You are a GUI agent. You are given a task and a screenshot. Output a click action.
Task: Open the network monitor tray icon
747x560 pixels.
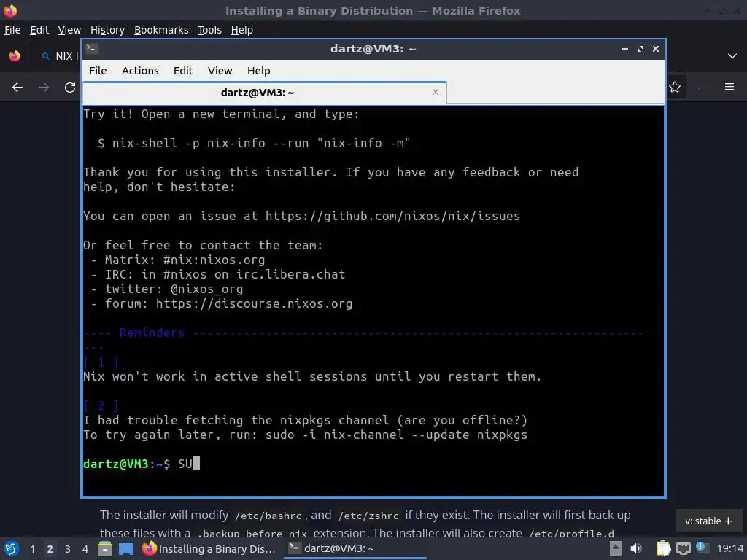click(683, 548)
